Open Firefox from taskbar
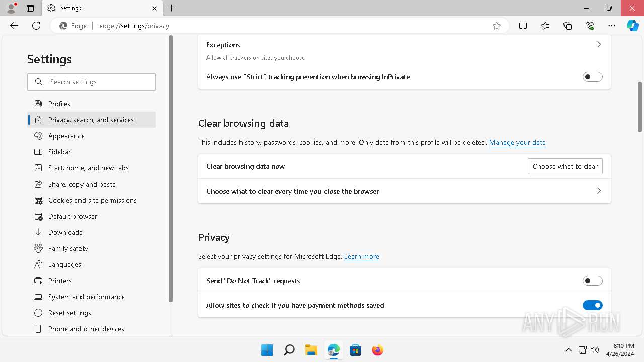 [x=377, y=350]
